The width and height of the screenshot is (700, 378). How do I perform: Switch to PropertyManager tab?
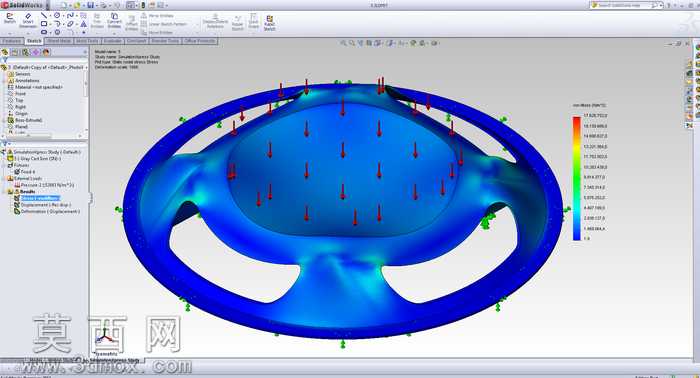pyautogui.click(x=15, y=52)
